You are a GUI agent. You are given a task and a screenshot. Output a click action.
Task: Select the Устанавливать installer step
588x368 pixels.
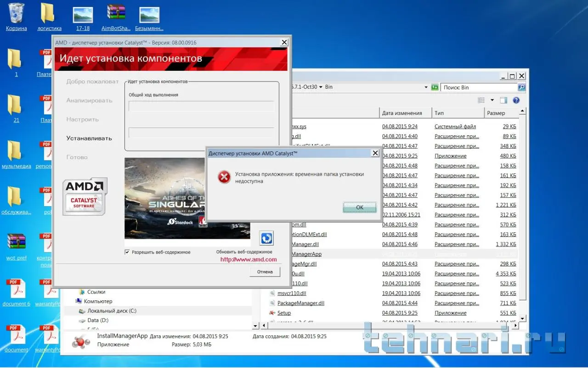[x=89, y=138]
